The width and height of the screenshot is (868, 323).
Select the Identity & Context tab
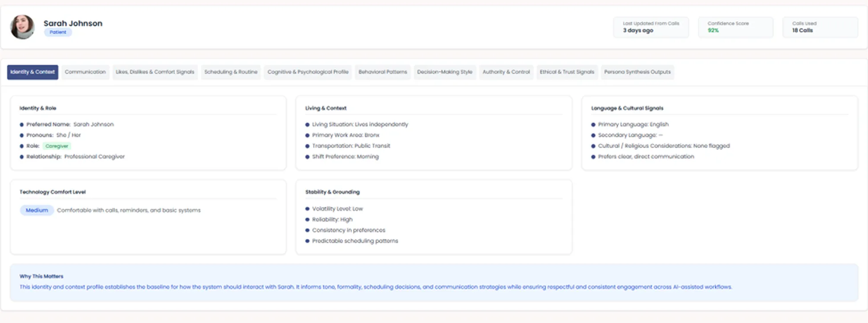(x=32, y=72)
